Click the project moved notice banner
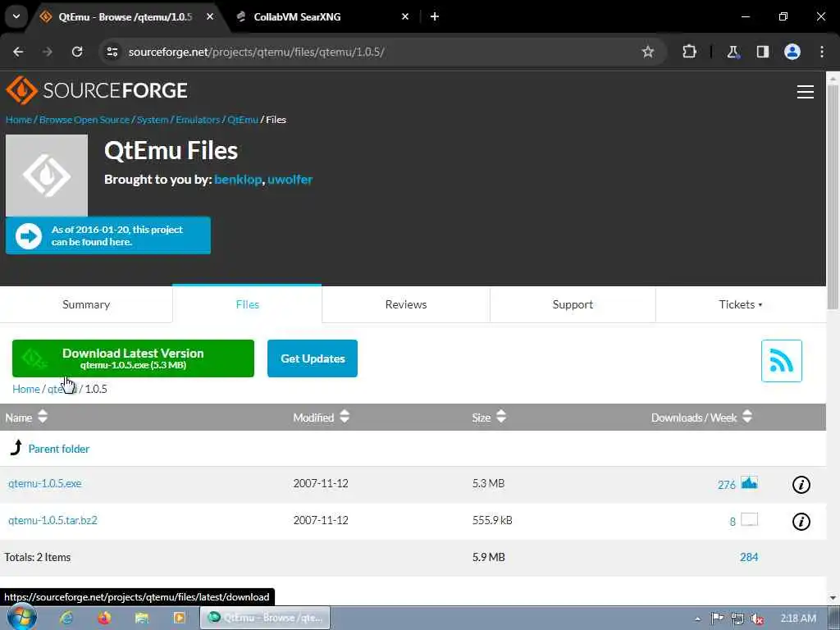The width and height of the screenshot is (840, 630). pyautogui.click(x=108, y=235)
